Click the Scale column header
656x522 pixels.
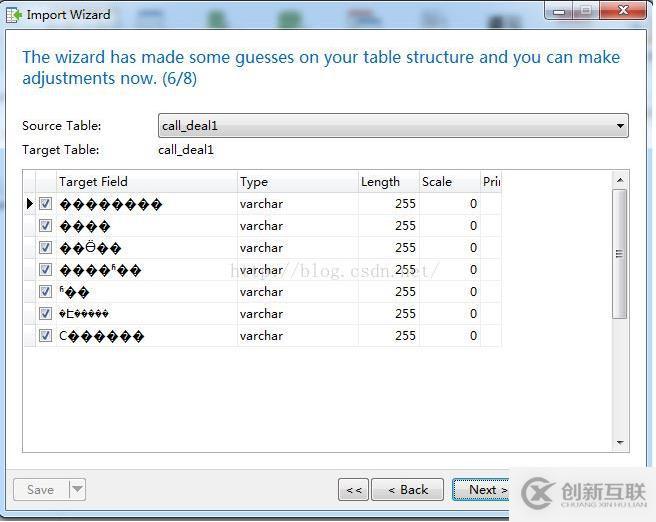(x=450, y=182)
